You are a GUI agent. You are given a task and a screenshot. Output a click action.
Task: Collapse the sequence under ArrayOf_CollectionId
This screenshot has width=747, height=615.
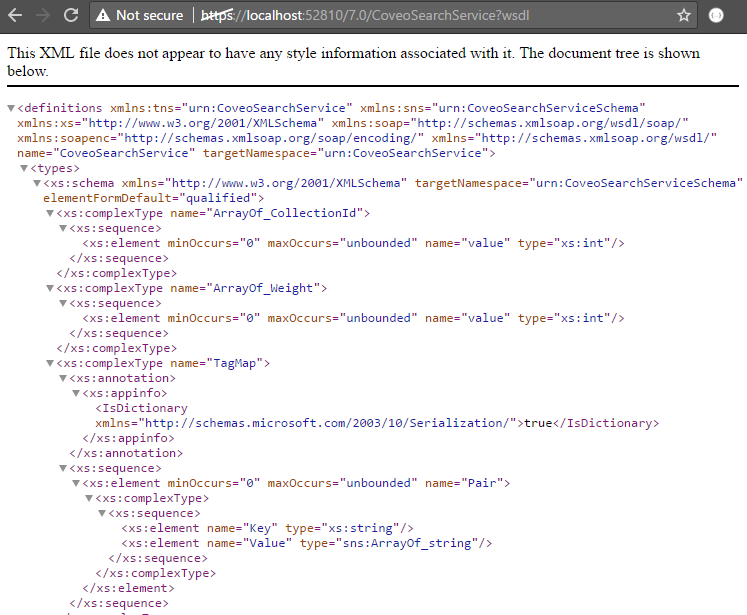click(x=62, y=228)
